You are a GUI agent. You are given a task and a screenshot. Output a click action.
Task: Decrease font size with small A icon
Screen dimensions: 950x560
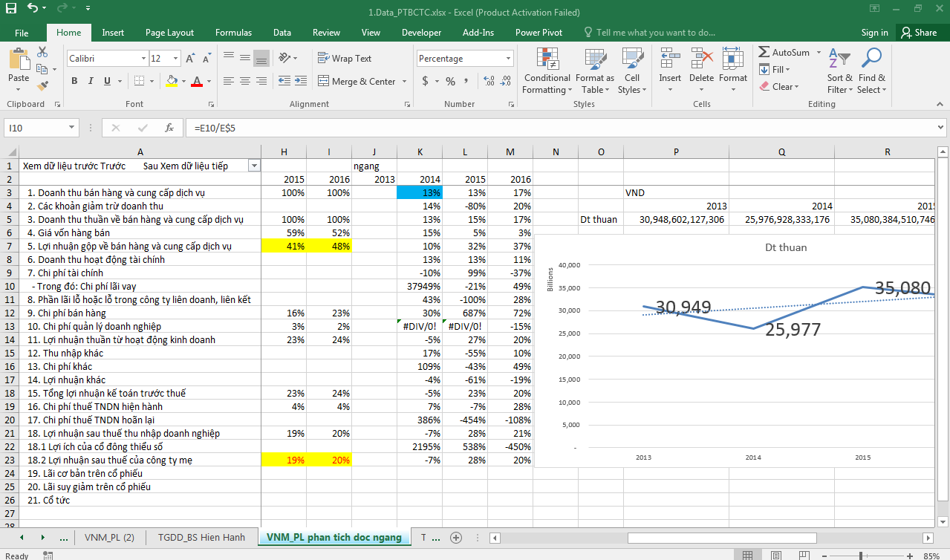[x=206, y=58]
